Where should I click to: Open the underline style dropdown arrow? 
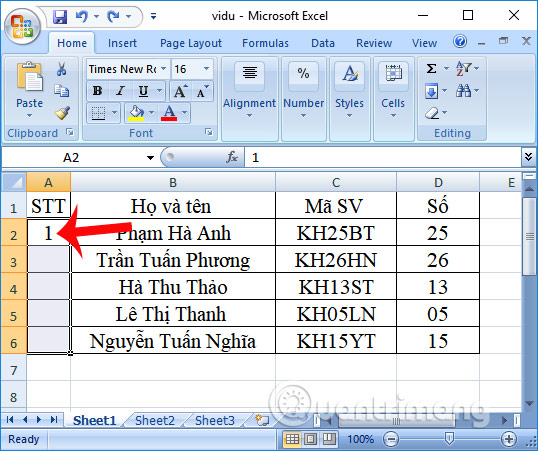point(159,91)
